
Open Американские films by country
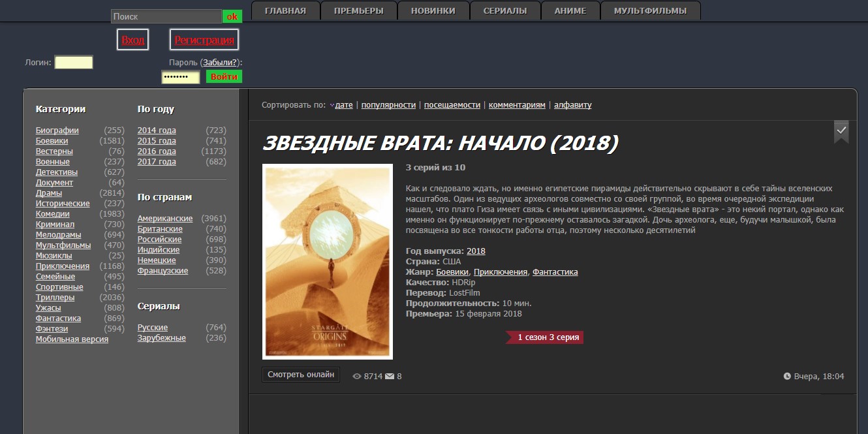(x=165, y=219)
